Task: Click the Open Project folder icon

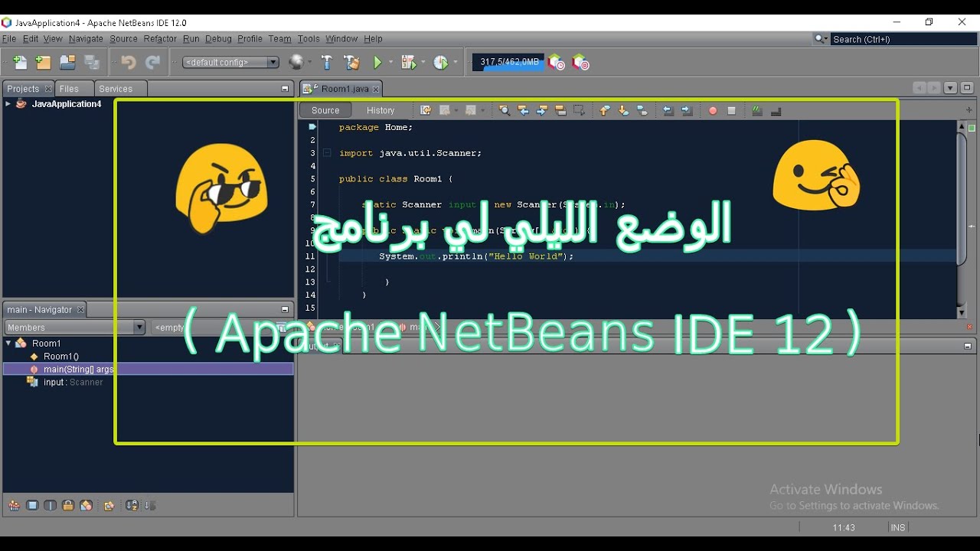Action: pos(68,63)
